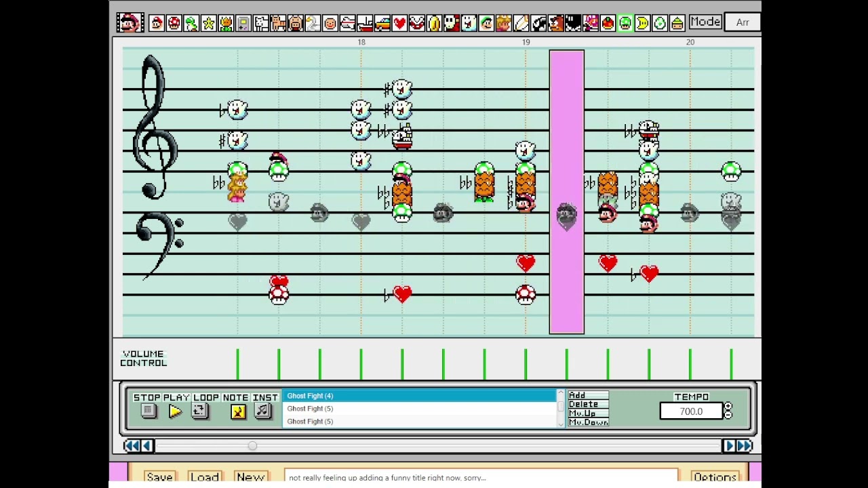
Task: Click the Arr mode button
Action: click(x=743, y=22)
